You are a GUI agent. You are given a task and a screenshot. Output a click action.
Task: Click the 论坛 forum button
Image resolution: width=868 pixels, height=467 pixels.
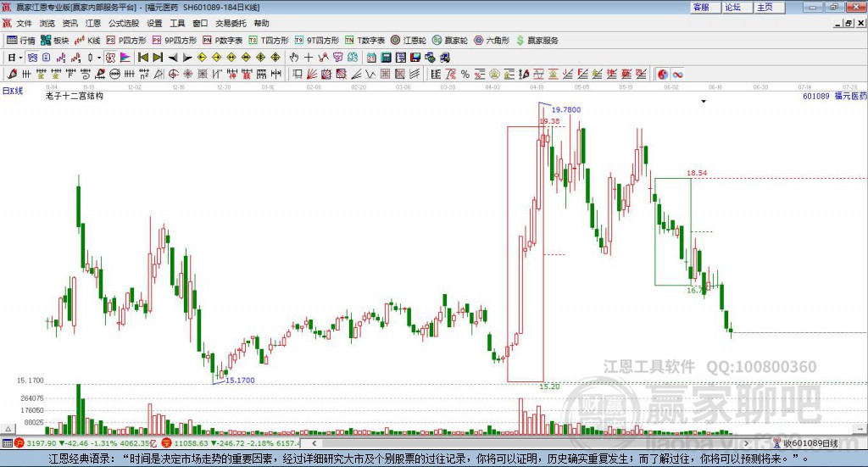[738, 7]
